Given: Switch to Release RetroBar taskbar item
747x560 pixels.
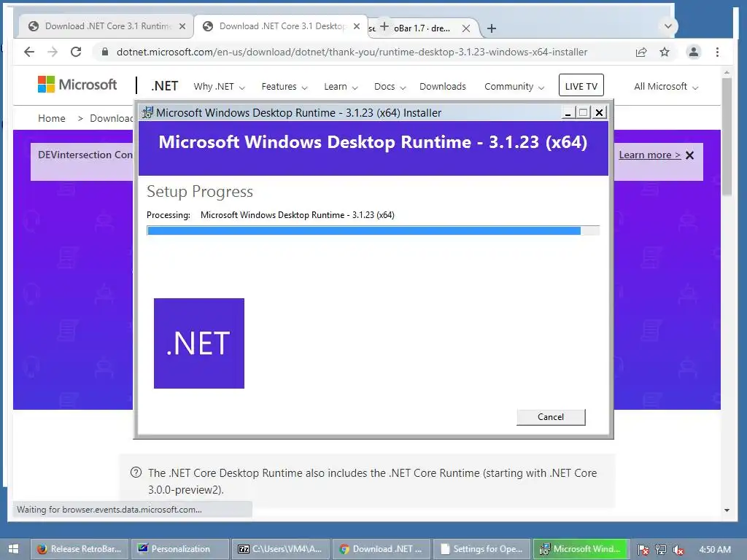Looking at the screenshot, I should click(x=80, y=549).
